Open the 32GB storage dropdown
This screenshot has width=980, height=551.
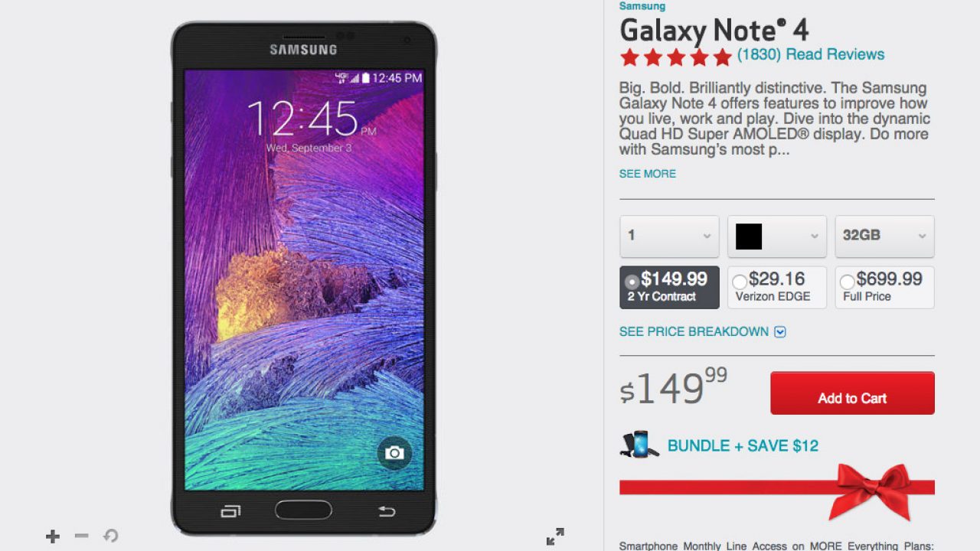[884, 236]
